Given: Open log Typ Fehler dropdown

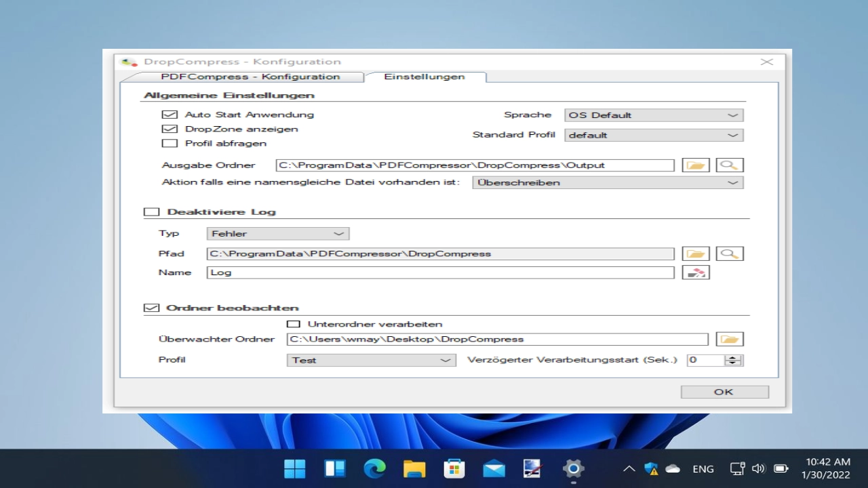Looking at the screenshot, I should [278, 234].
